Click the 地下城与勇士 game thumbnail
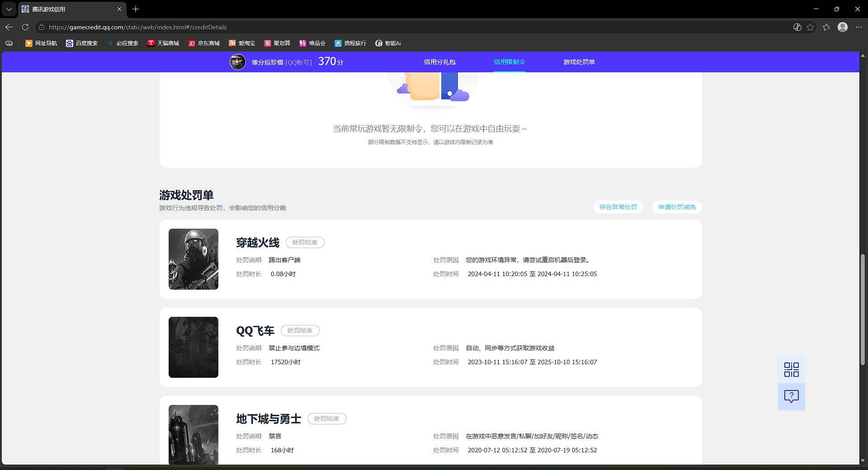The image size is (868, 470). click(193, 434)
